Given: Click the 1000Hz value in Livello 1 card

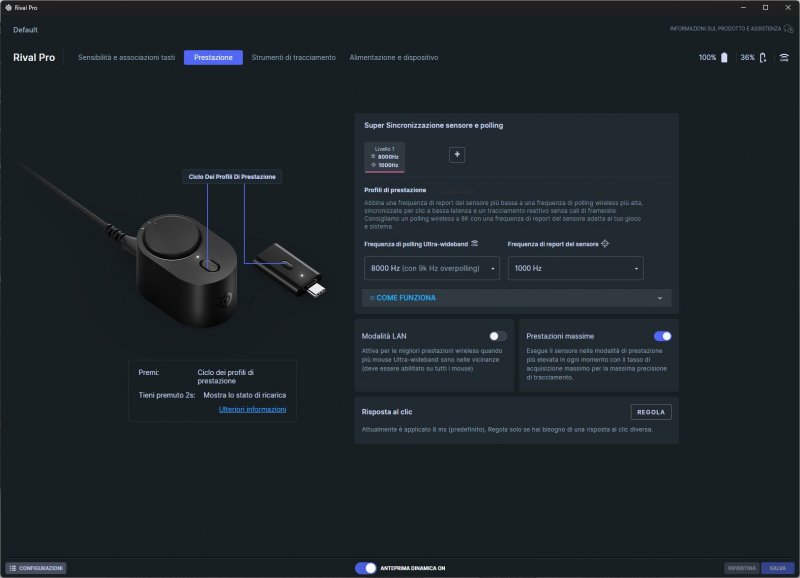Looking at the screenshot, I should click(388, 165).
